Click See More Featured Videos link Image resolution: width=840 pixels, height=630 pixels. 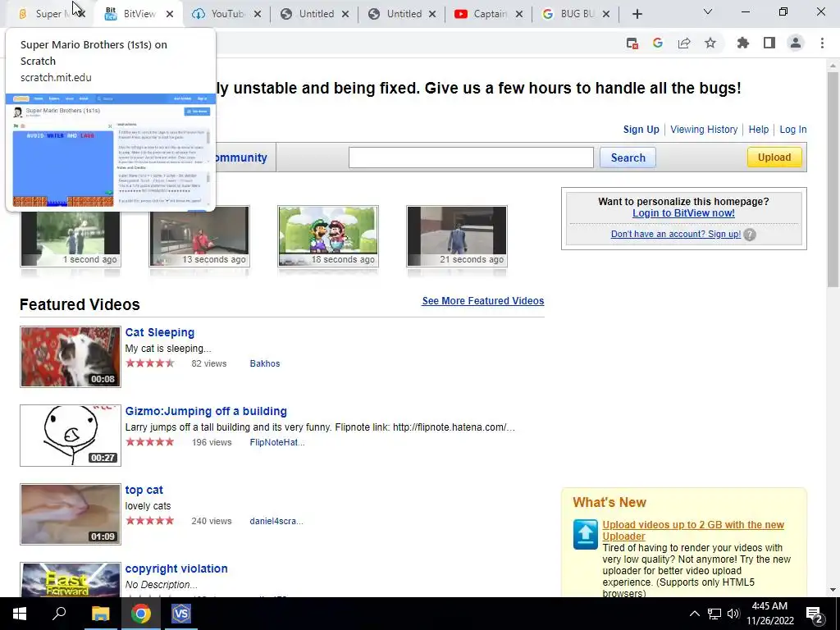click(482, 300)
